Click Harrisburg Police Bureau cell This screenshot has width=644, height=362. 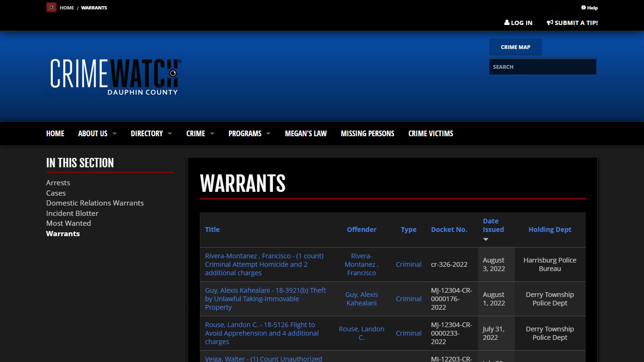(550, 264)
